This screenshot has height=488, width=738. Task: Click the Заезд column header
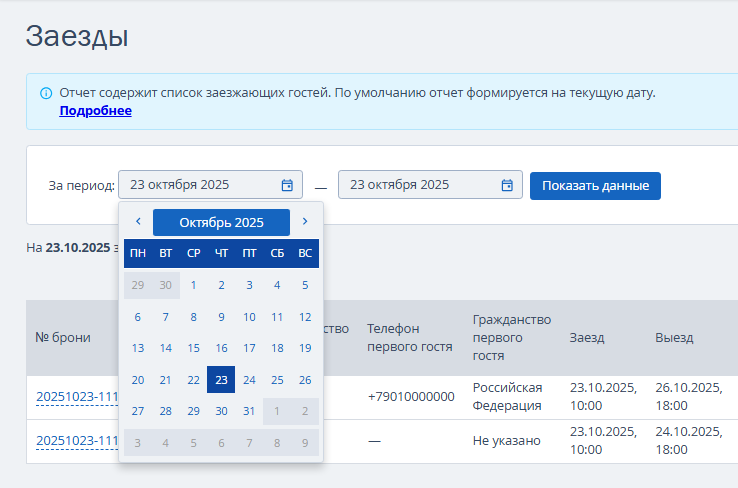tap(587, 338)
